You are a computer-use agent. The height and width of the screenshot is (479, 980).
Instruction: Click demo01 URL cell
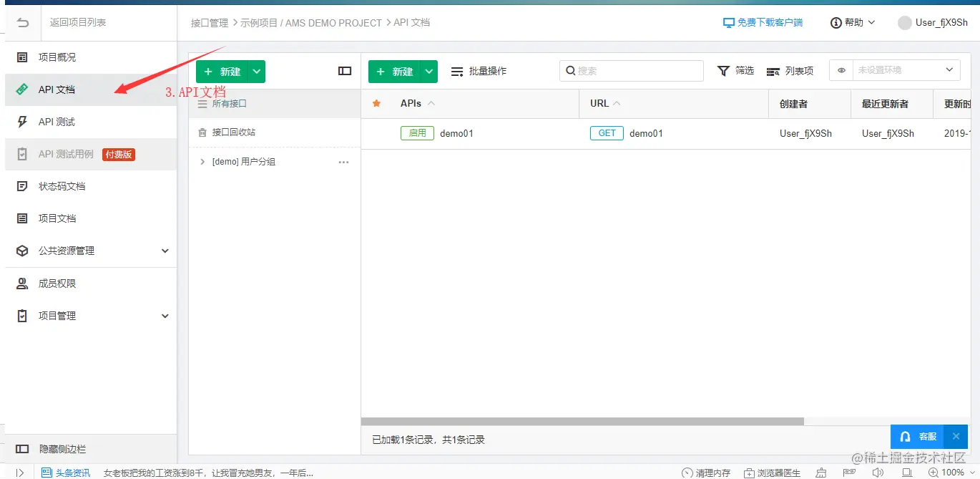point(646,133)
